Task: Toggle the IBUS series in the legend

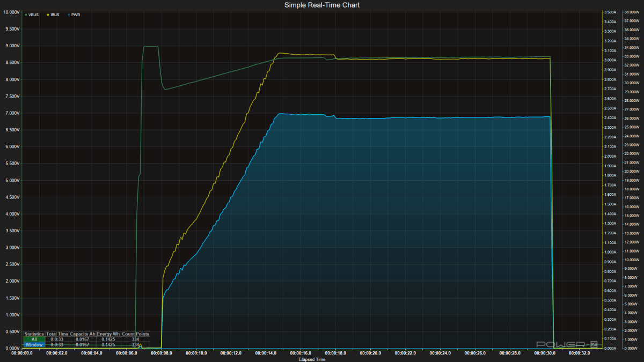Action: click(x=54, y=15)
